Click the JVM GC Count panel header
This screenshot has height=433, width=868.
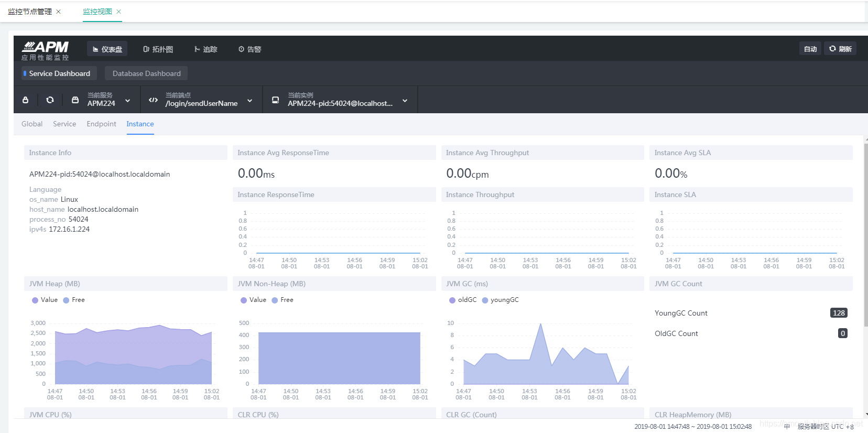(x=751, y=284)
